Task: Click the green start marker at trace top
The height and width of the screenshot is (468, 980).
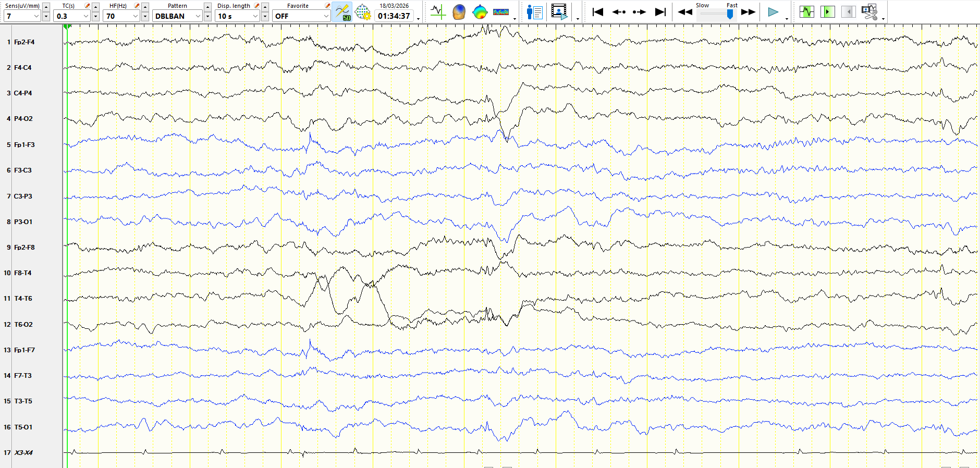Action: click(x=67, y=27)
